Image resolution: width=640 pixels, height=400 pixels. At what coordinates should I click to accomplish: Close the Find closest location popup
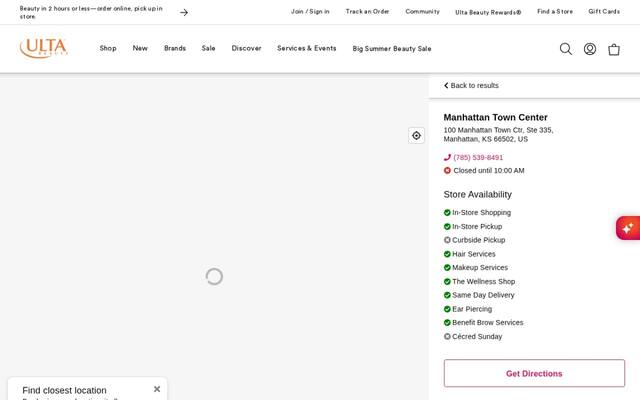pyautogui.click(x=157, y=389)
